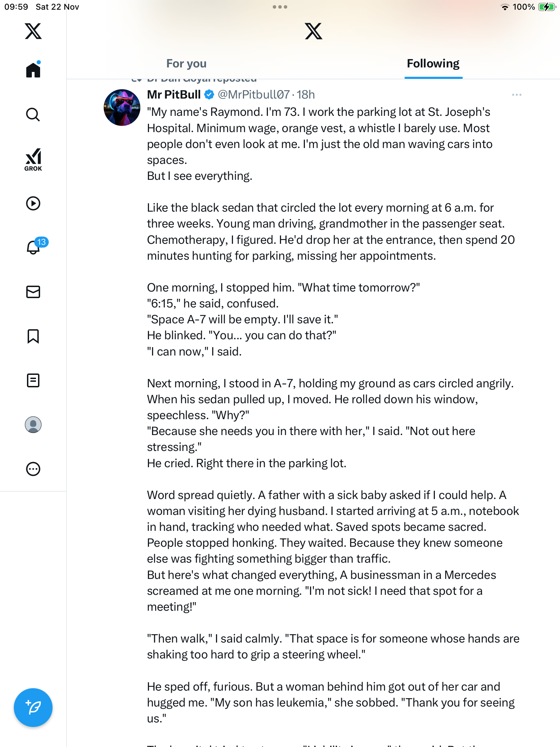Click the @MrPitbull07 handle

[253, 94]
